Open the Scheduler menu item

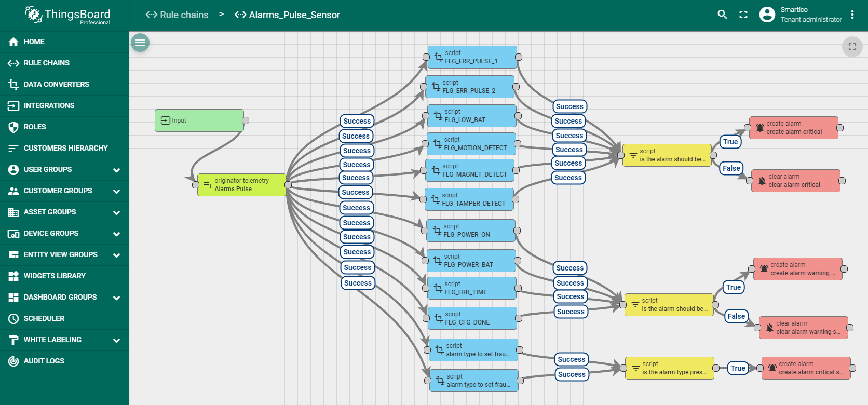(44, 318)
